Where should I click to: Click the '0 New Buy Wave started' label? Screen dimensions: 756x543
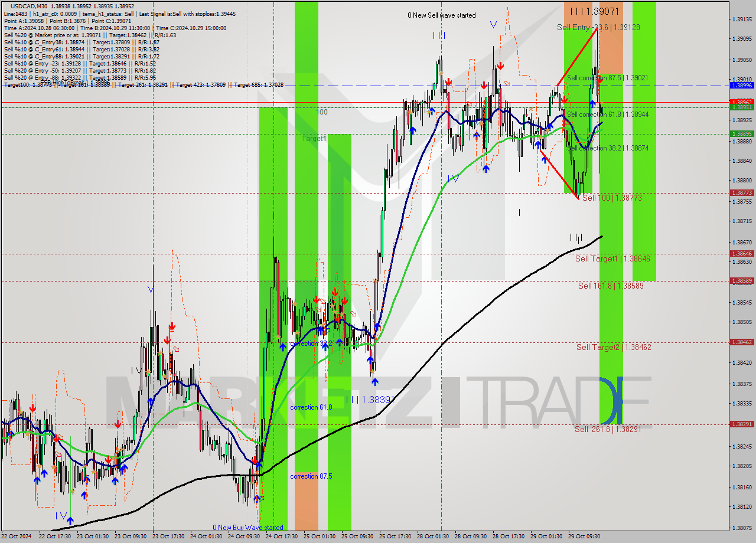(x=248, y=528)
